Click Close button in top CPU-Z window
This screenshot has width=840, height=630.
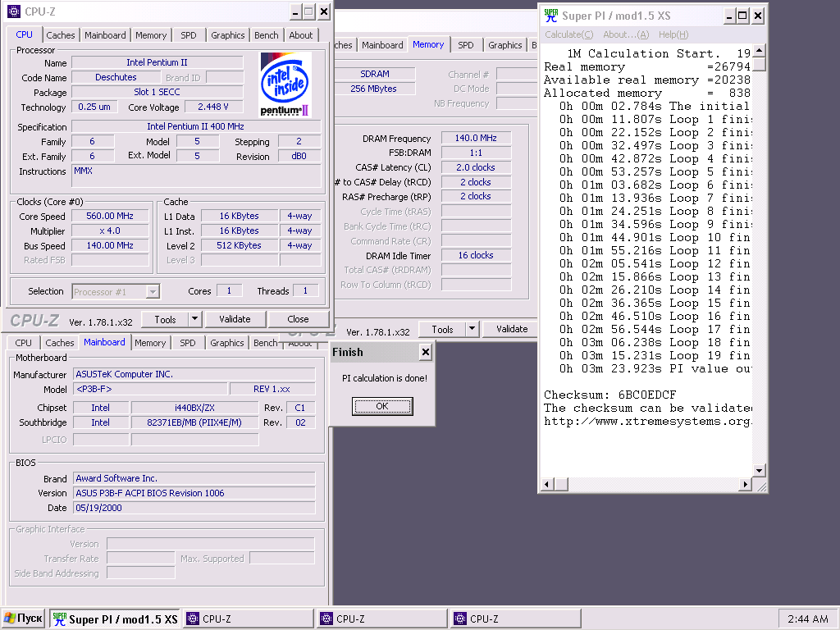298,319
